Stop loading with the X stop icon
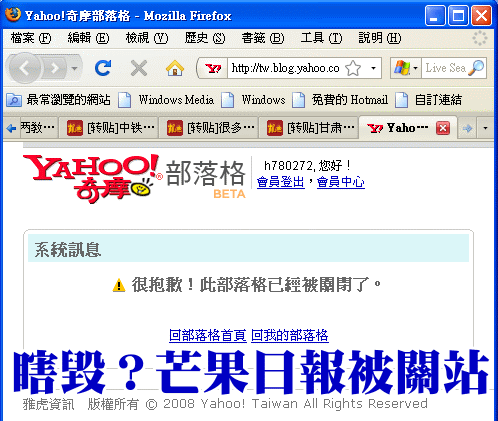The image size is (498, 421). pyautogui.click(x=139, y=68)
